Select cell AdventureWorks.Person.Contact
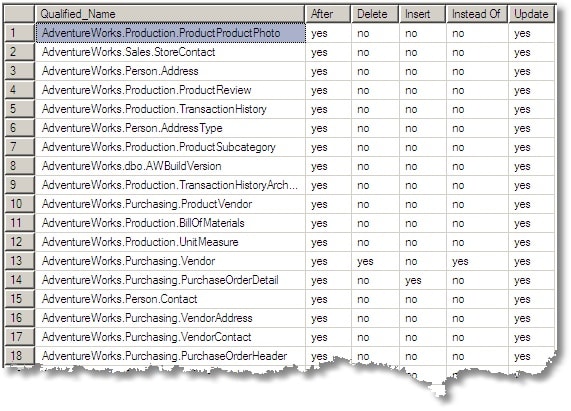The image size is (571, 411). [170, 299]
